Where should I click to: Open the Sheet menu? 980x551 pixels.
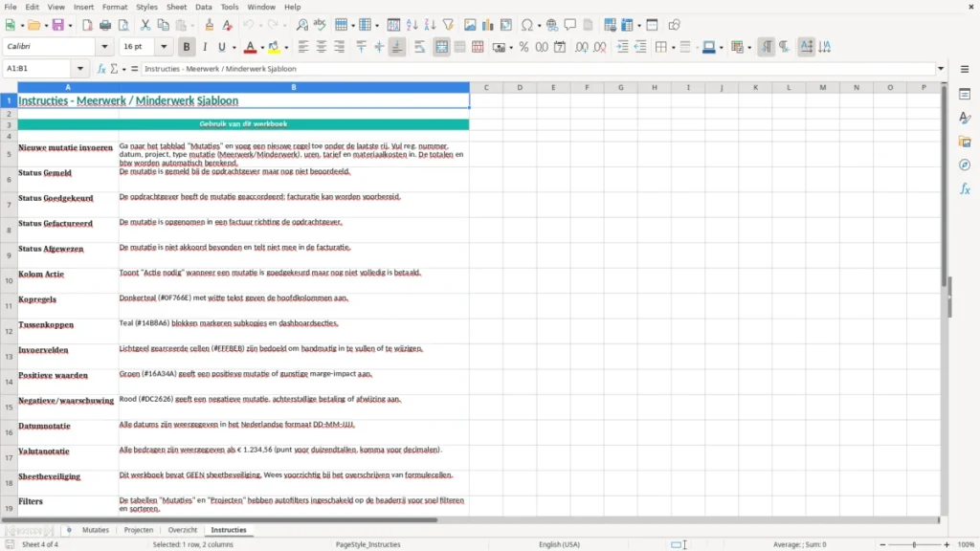[176, 7]
